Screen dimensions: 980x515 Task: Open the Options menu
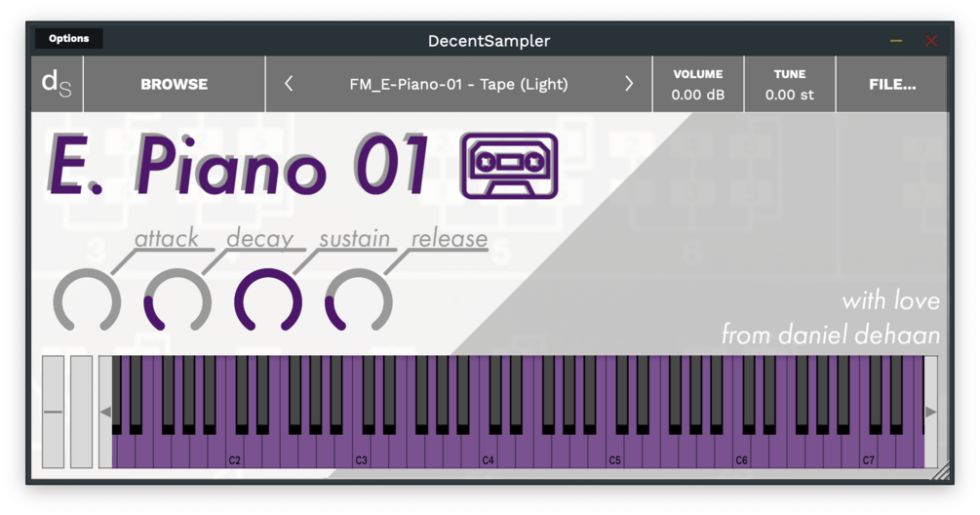(x=69, y=39)
